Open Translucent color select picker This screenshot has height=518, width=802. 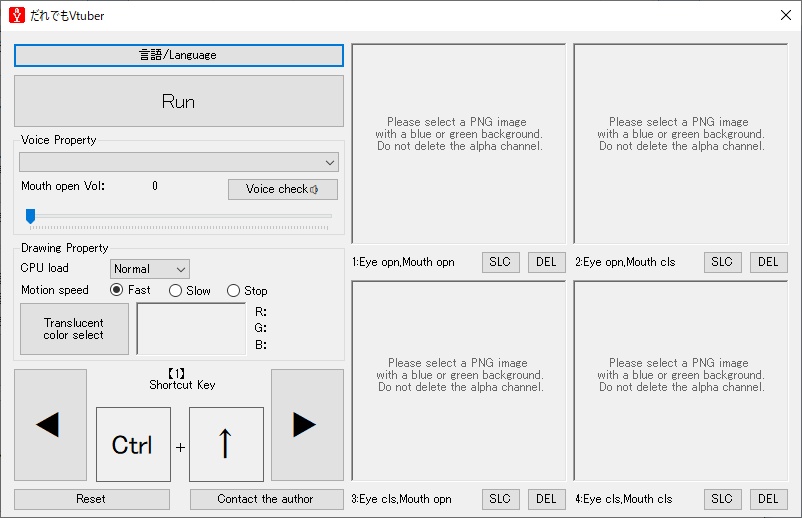click(74, 329)
